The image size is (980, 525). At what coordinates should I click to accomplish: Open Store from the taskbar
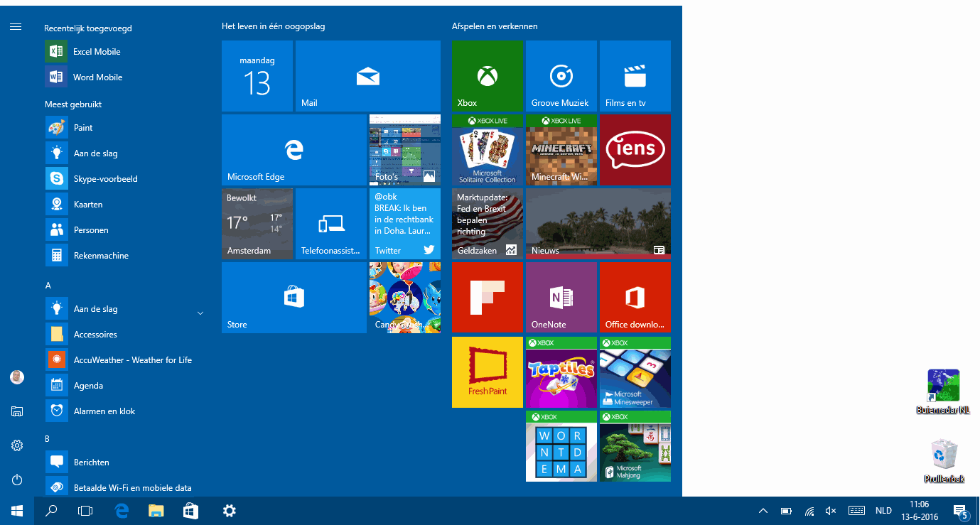pos(190,511)
